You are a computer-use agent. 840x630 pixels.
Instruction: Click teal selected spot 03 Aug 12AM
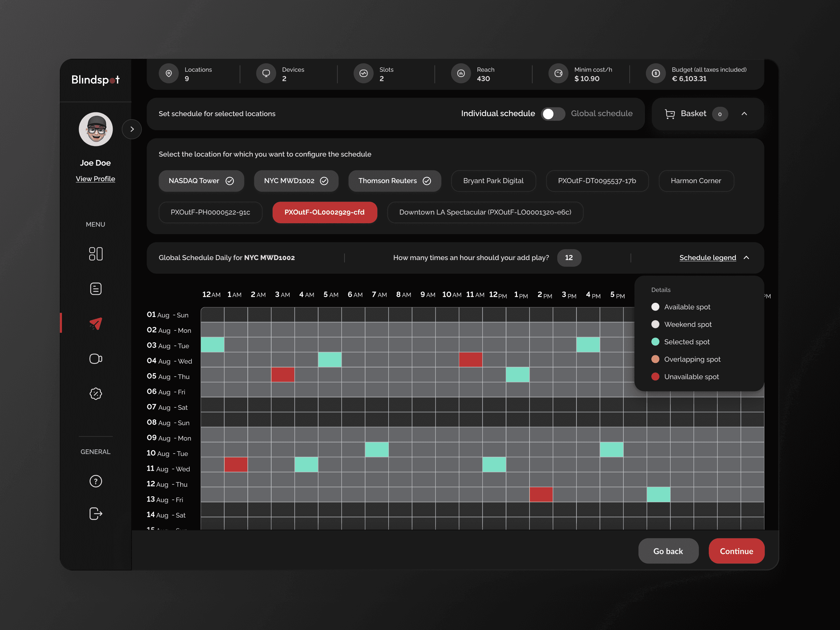click(x=212, y=345)
